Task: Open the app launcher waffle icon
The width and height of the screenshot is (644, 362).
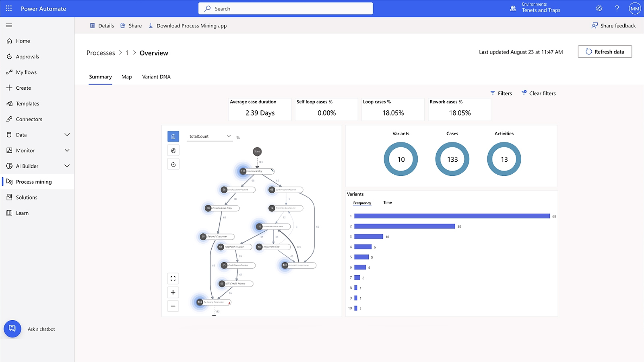Action: (x=9, y=8)
